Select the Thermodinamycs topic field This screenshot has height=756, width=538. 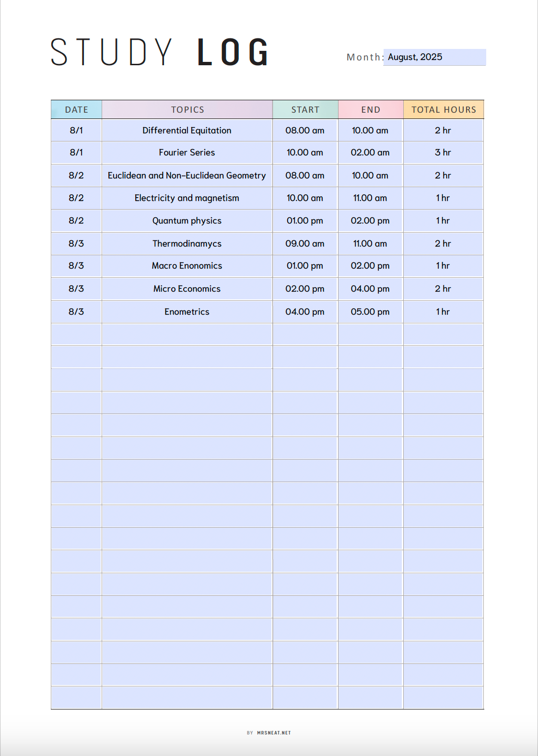(x=187, y=244)
